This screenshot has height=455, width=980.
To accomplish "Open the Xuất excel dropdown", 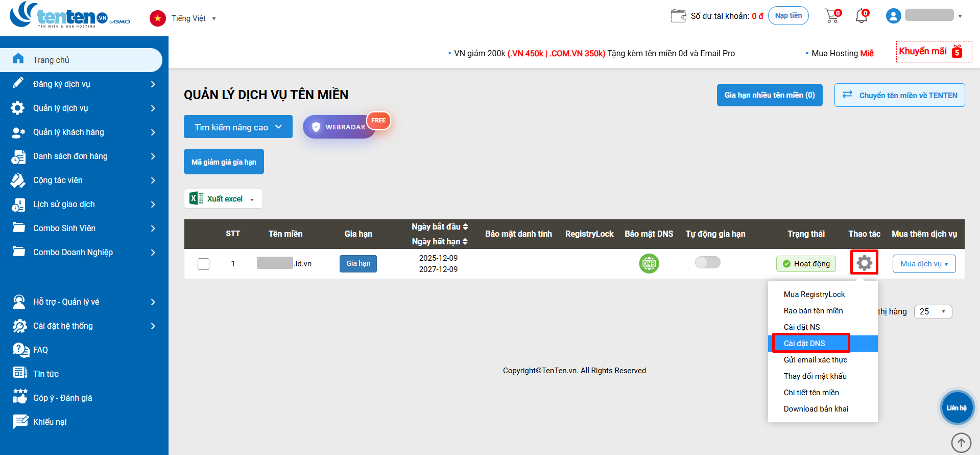I will tap(223, 199).
